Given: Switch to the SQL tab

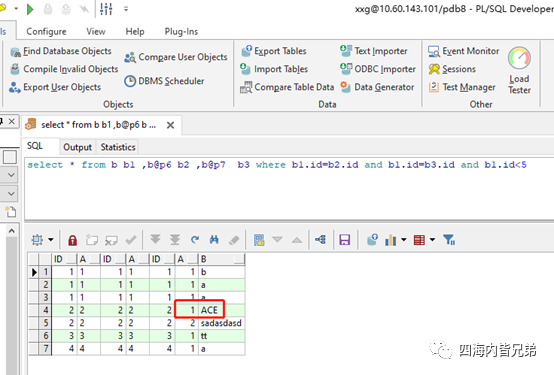Looking at the screenshot, I should tap(35, 146).
